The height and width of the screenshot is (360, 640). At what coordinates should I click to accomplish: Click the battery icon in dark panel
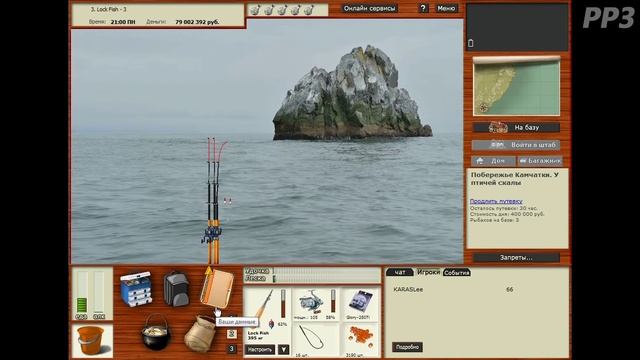(x=471, y=43)
